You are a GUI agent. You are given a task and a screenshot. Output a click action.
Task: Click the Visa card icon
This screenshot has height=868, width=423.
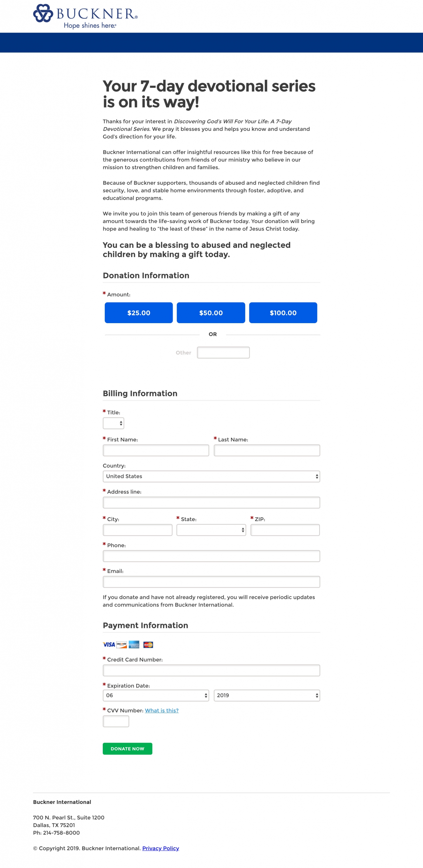[x=109, y=644]
